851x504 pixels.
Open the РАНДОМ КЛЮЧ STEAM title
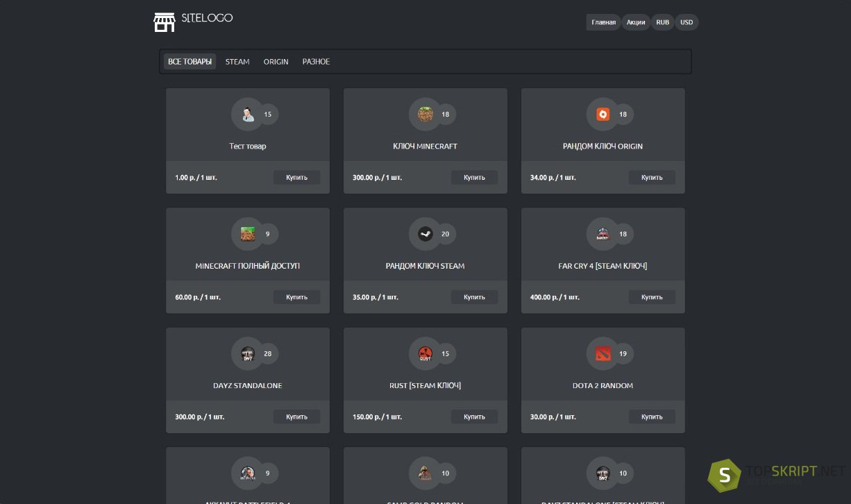pos(426,266)
